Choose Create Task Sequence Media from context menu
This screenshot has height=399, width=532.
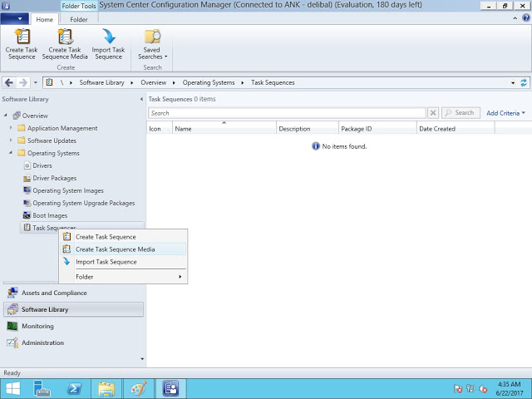coord(115,249)
